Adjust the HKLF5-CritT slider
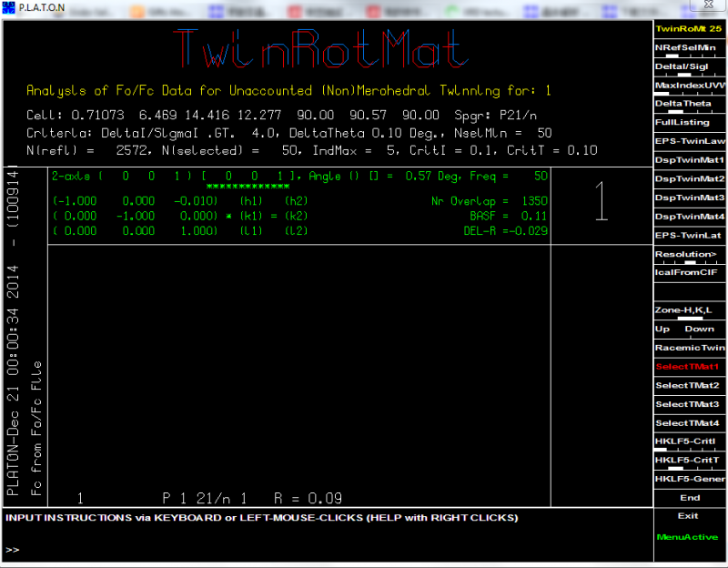 click(x=689, y=461)
